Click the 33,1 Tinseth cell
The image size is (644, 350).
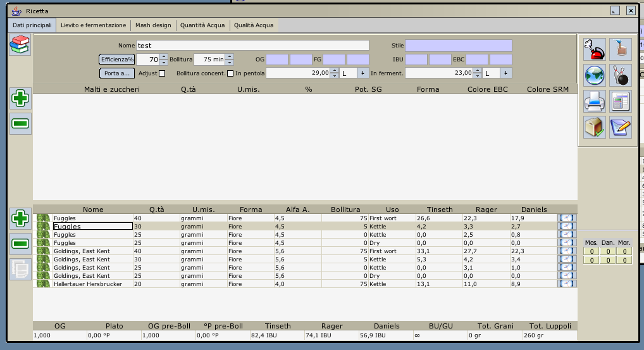[x=439, y=251]
